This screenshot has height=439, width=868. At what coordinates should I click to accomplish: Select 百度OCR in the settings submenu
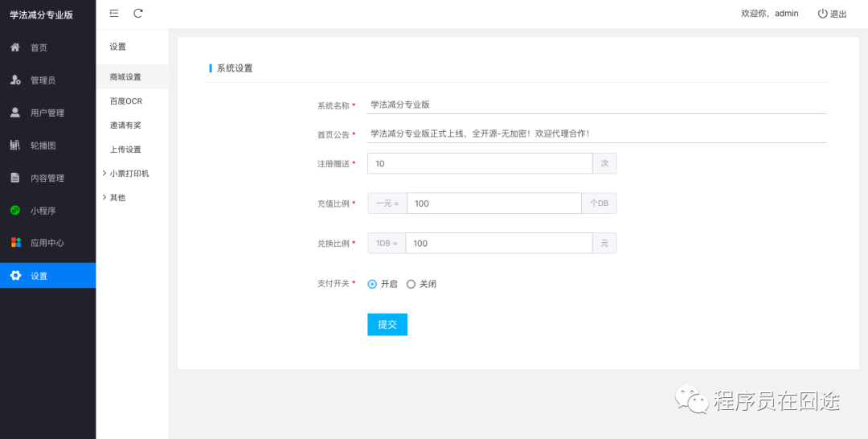[133, 101]
